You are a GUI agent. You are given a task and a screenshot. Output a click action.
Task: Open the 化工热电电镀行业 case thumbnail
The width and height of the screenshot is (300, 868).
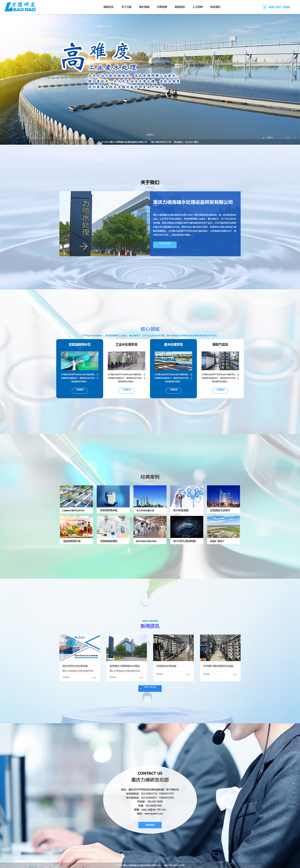pyautogui.click(x=150, y=496)
